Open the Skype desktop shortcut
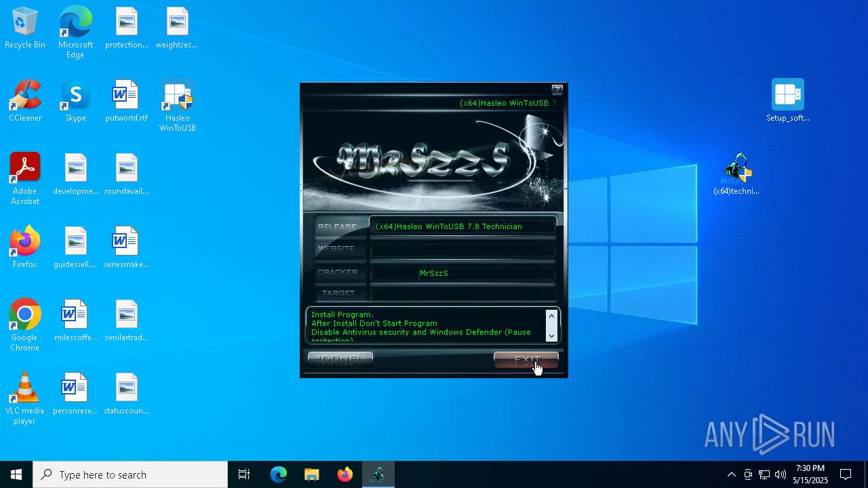The width and height of the screenshot is (868, 488). tap(75, 101)
